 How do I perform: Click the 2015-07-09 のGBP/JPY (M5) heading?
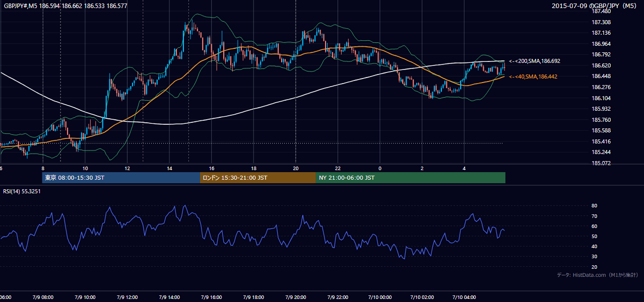click(x=595, y=6)
